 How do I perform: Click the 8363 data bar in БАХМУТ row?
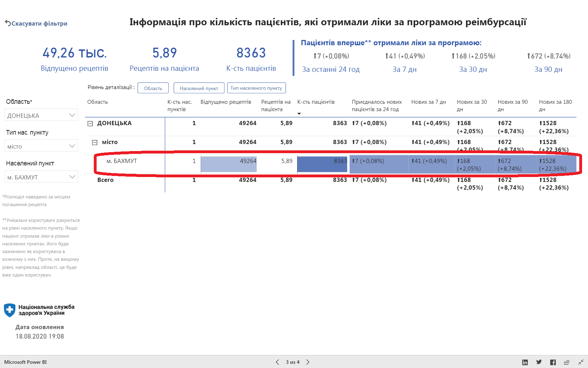322,164
